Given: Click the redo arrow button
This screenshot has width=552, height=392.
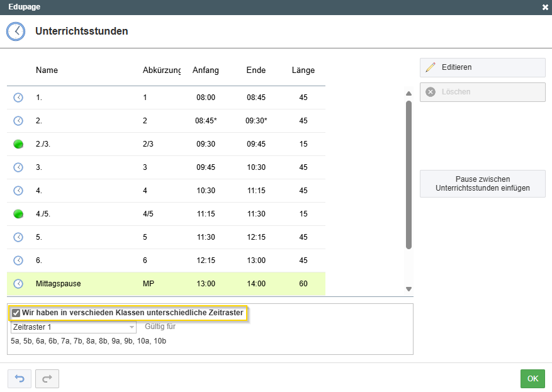Looking at the screenshot, I should point(47,379).
